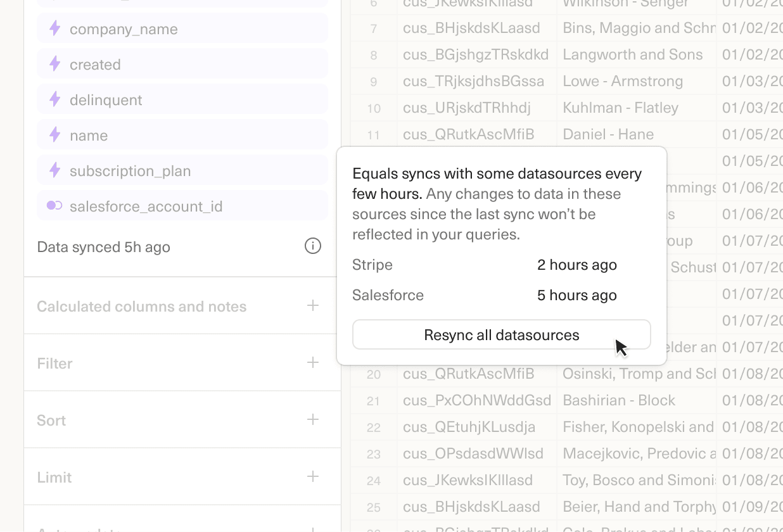The height and width of the screenshot is (532, 783).
Task: Click the Resync all datasources button
Action: click(x=502, y=334)
